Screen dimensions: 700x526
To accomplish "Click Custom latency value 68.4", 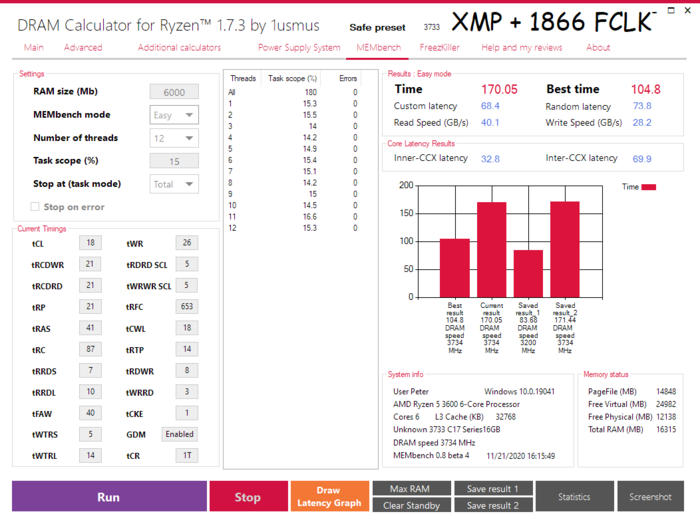I will (490, 106).
